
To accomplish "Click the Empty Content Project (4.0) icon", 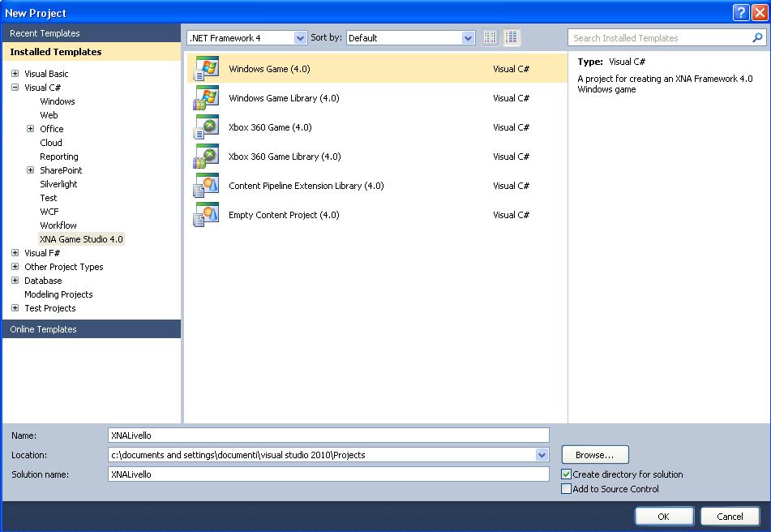I will (206, 215).
